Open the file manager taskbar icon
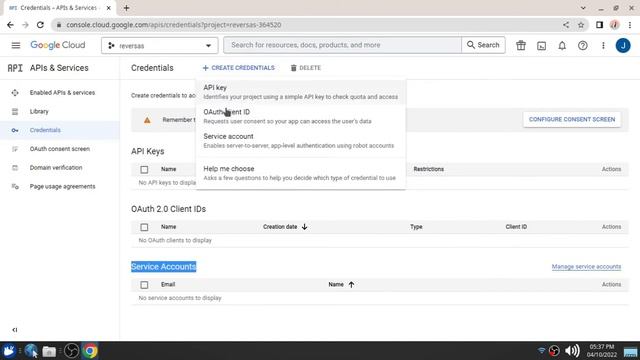This screenshot has width=640, height=360. coord(49,351)
